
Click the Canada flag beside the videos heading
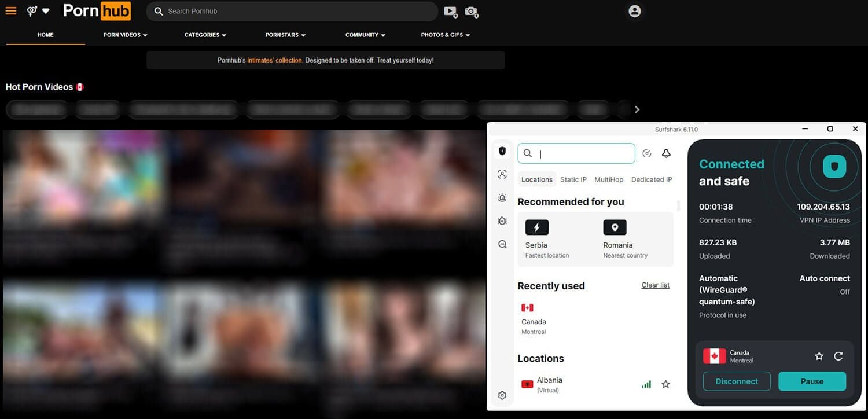pos(80,87)
